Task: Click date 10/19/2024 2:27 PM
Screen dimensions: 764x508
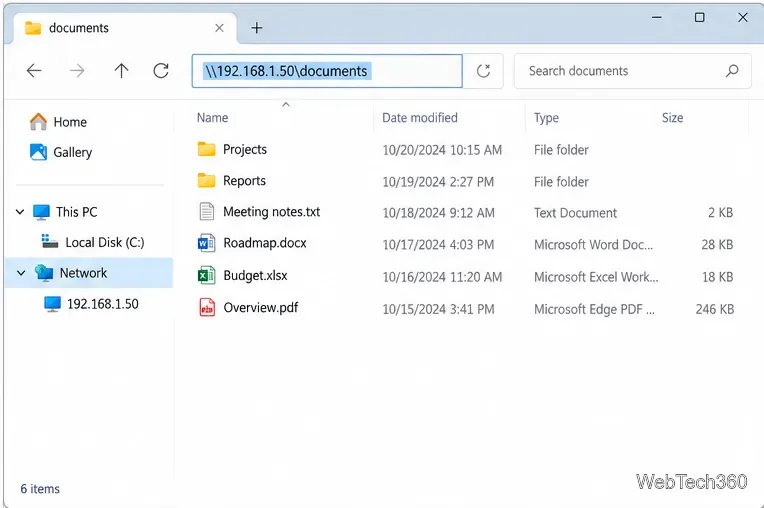Action: tap(438, 182)
